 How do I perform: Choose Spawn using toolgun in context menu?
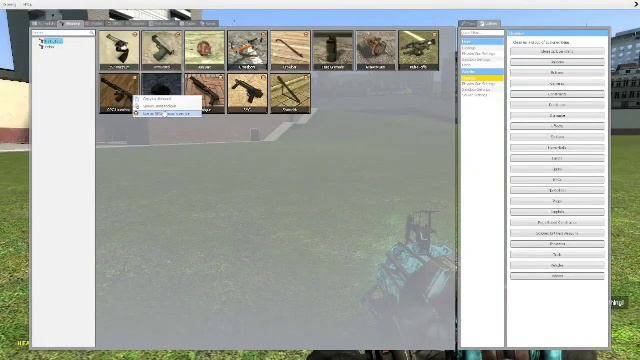167,106
